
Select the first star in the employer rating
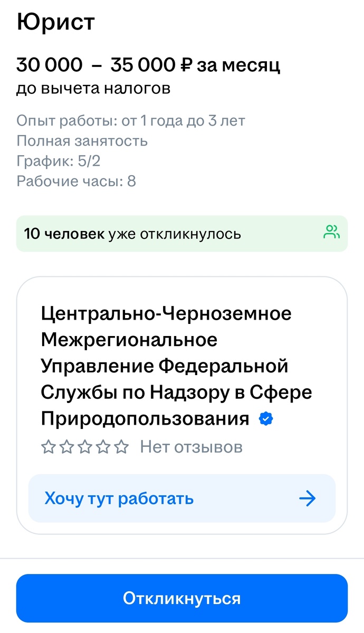pyautogui.click(x=47, y=446)
